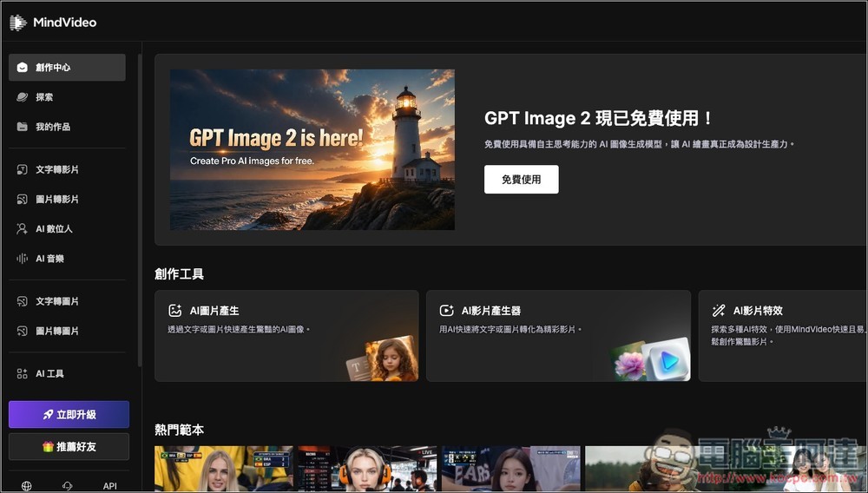
Task: Click the AI 數位人 avatar icon
Action: point(23,228)
